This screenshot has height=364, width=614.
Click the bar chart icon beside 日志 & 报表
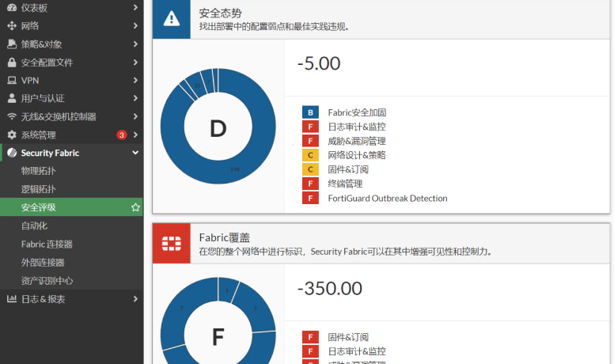click(x=12, y=299)
